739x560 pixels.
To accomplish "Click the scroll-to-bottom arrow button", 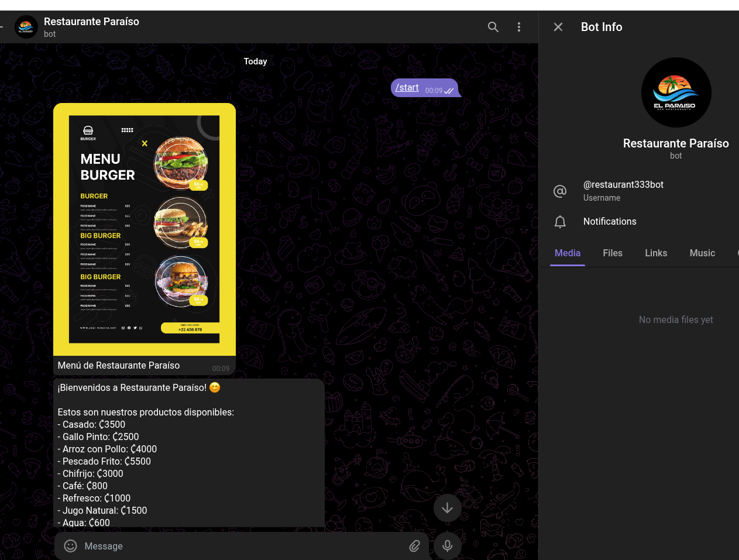I will click(x=447, y=508).
